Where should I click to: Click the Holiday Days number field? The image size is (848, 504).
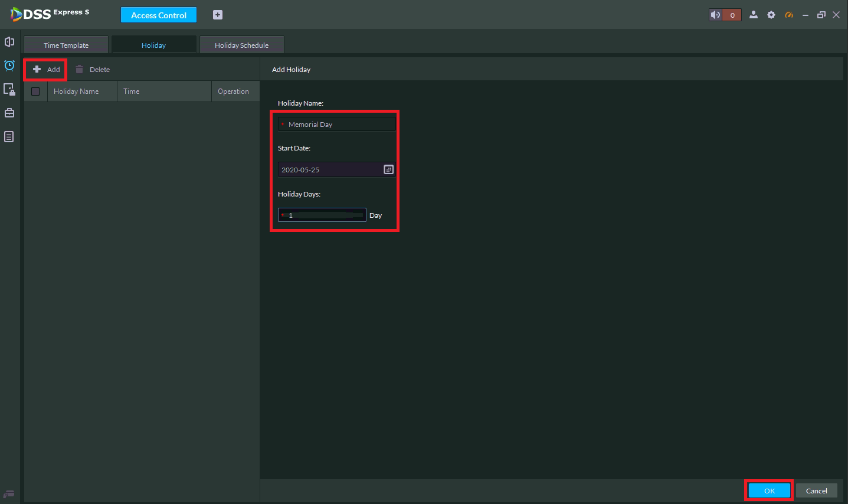[x=322, y=215]
